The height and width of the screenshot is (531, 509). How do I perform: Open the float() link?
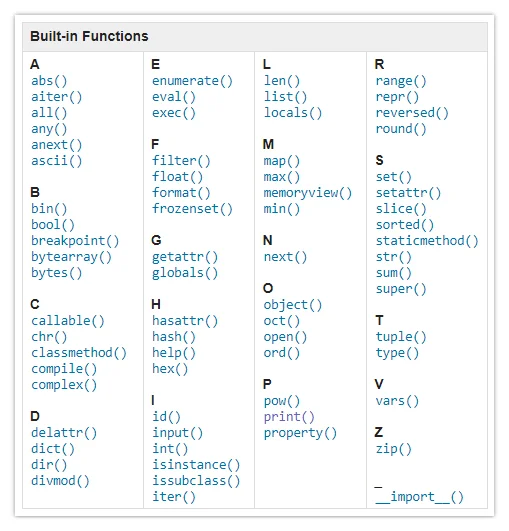click(x=177, y=177)
